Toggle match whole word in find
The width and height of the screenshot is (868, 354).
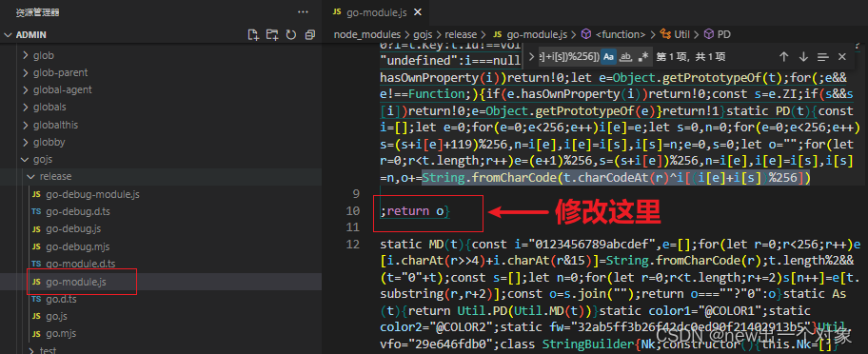click(625, 56)
